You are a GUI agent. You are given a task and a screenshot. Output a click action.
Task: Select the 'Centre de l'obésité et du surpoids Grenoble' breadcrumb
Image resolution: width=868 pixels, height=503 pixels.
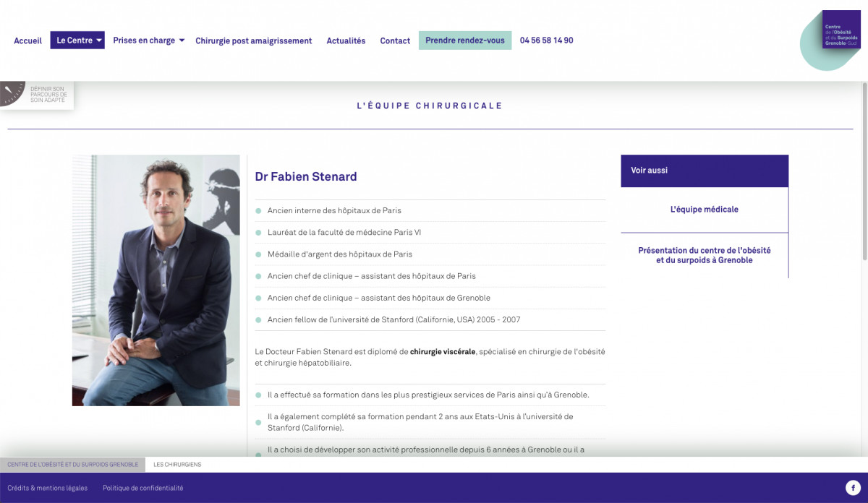(72, 465)
